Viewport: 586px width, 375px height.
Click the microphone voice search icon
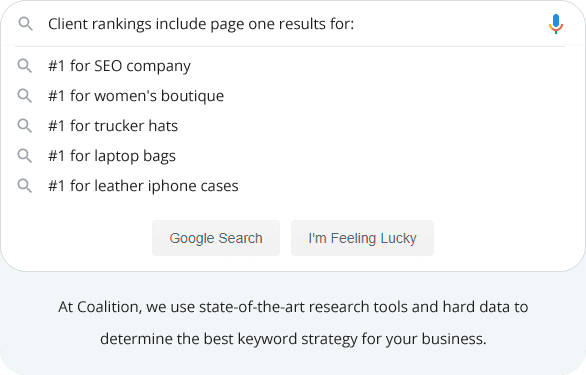point(556,24)
